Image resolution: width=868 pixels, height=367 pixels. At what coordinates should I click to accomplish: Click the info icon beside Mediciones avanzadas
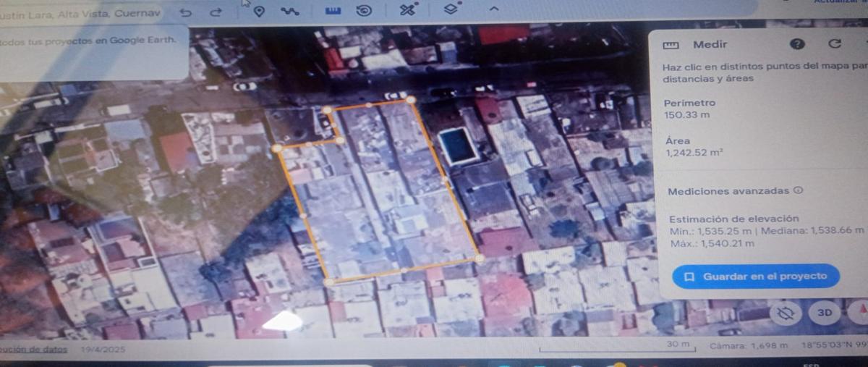[x=799, y=191]
